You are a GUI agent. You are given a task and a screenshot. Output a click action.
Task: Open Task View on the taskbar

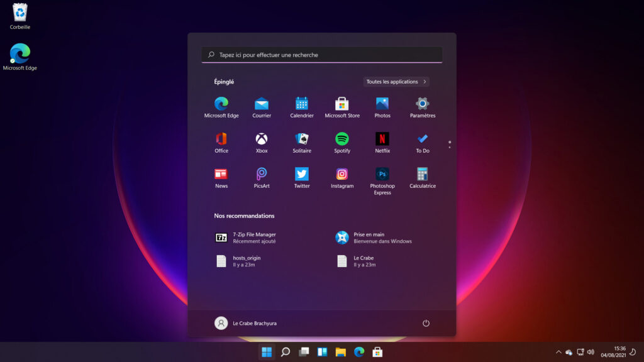click(304, 352)
